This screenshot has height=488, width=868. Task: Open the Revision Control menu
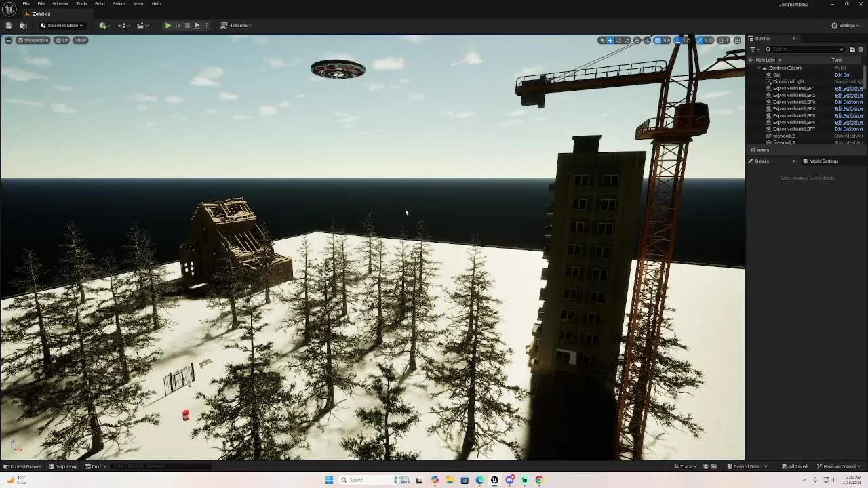(x=837, y=466)
